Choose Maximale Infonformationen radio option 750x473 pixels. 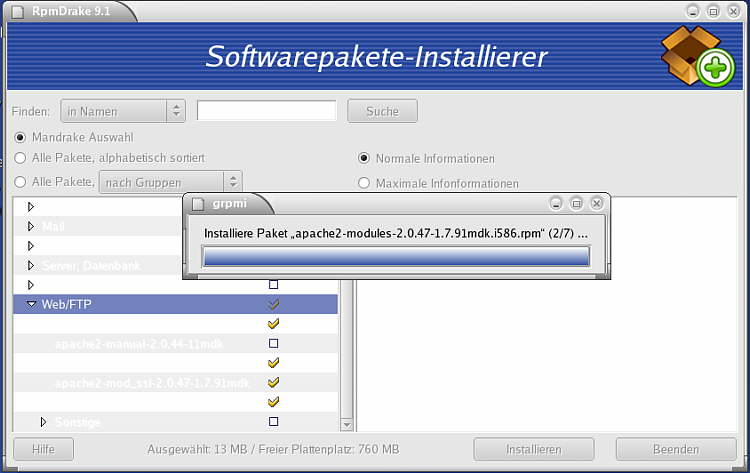[x=364, y=183]
